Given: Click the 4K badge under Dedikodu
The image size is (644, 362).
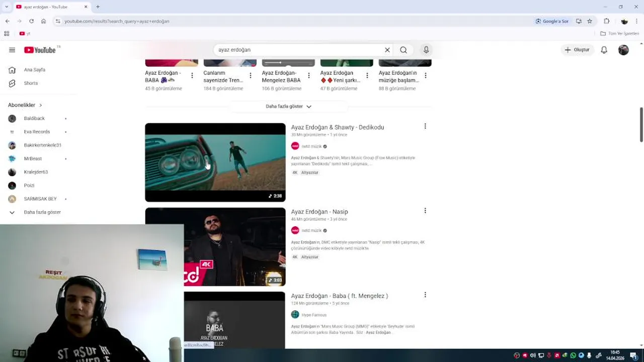Looking at the screenshot, I should click(295, 172).
